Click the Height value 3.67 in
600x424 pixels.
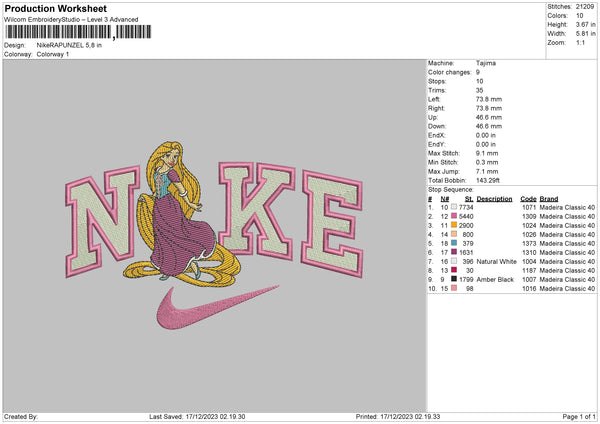pos(585,24)
